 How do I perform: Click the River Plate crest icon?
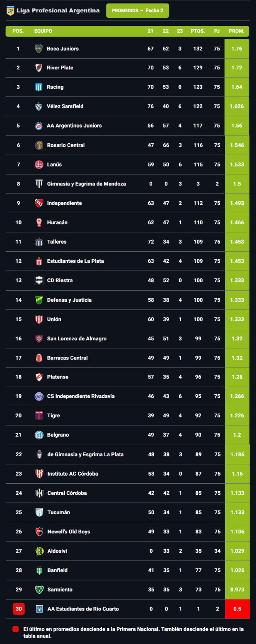(x=39, y=68)
